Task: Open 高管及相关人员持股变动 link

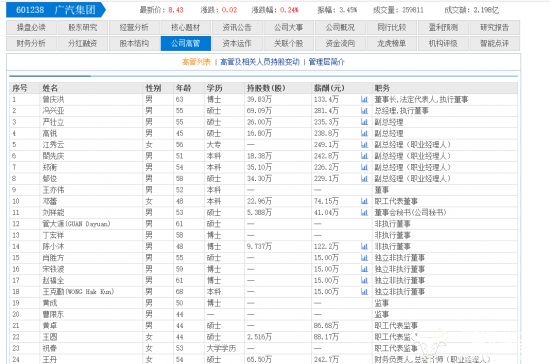Action: pyautogui.click(x=260, y=62)
